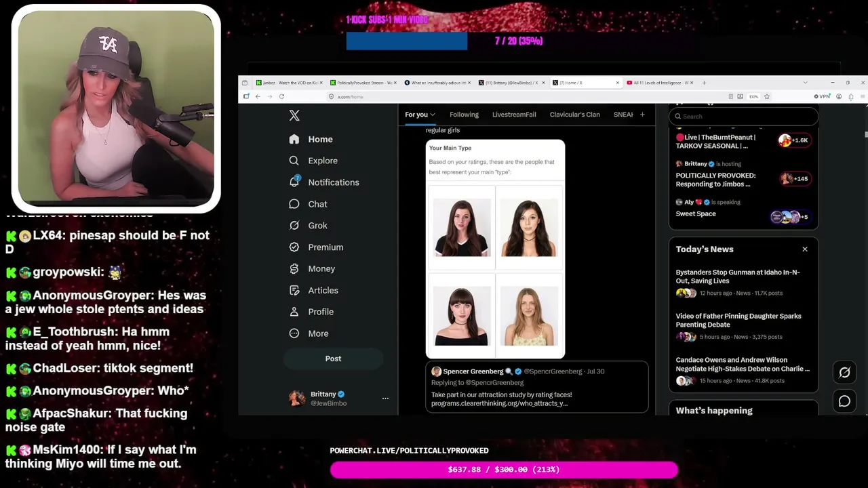
Task: Toggle reader view icon in address bar
Action: coord(730,96)
